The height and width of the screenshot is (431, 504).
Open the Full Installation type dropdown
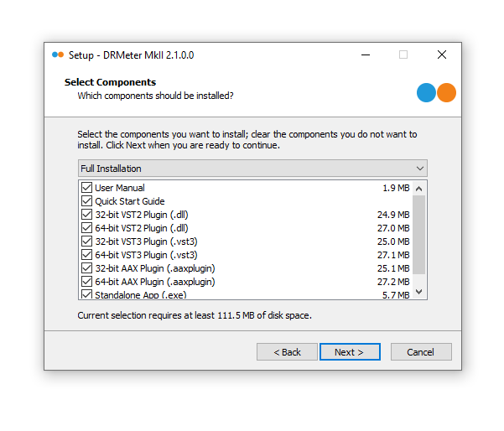tap(252, 169)
